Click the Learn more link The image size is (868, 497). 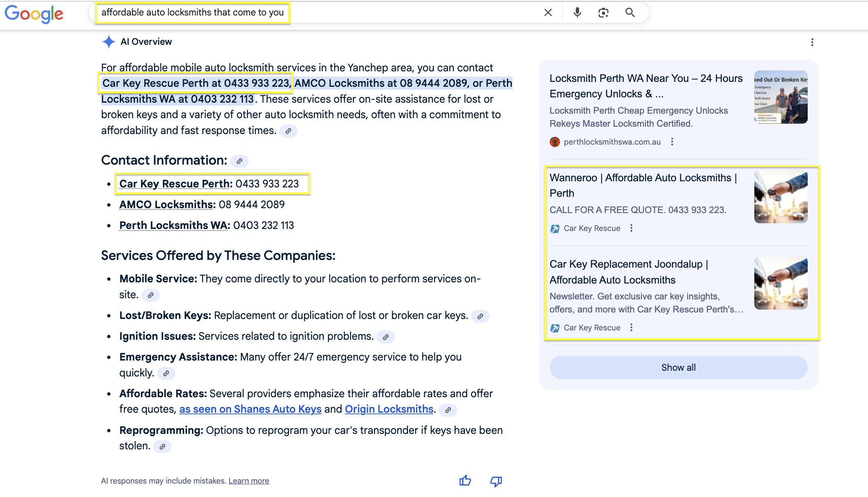249,481
